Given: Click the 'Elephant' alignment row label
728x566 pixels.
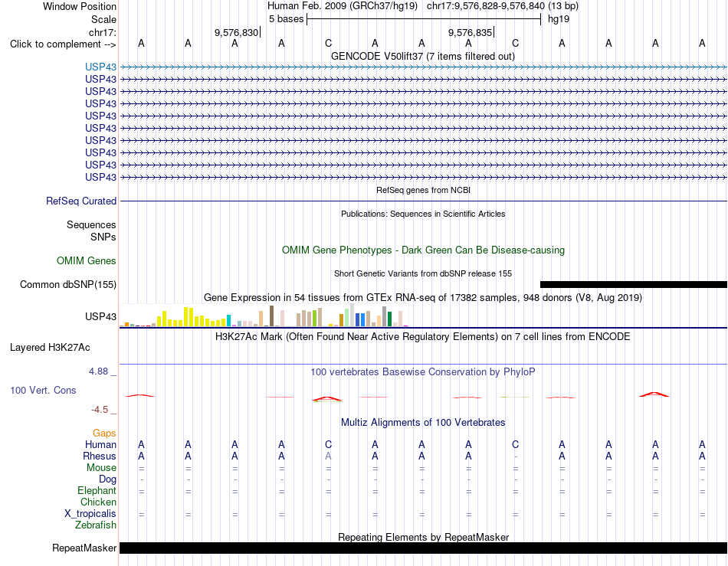Looking at the screenshot, I should click(x=97, y=490).
